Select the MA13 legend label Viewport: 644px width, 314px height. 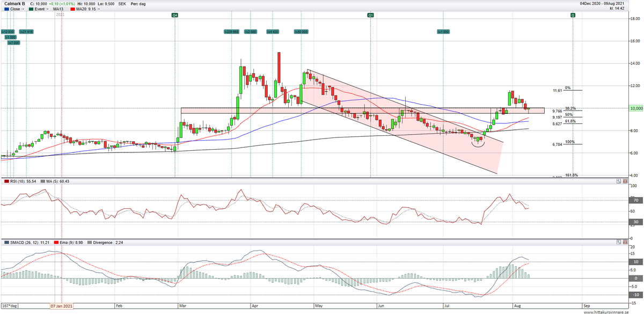[58, 9]
